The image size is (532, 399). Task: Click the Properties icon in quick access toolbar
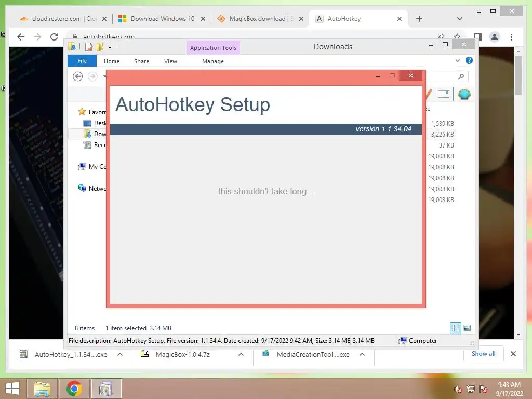coord(89,47)
